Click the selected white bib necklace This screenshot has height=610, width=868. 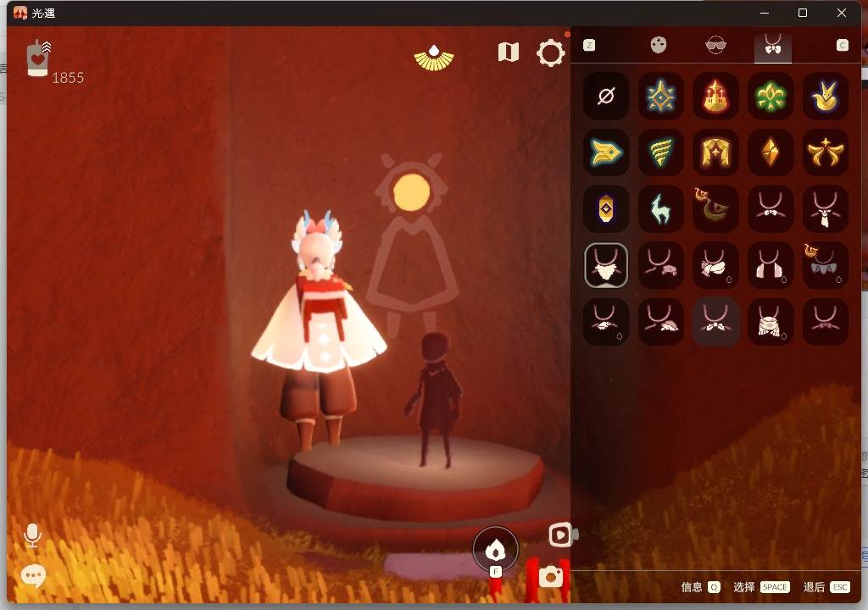click(x=606, y=265)
